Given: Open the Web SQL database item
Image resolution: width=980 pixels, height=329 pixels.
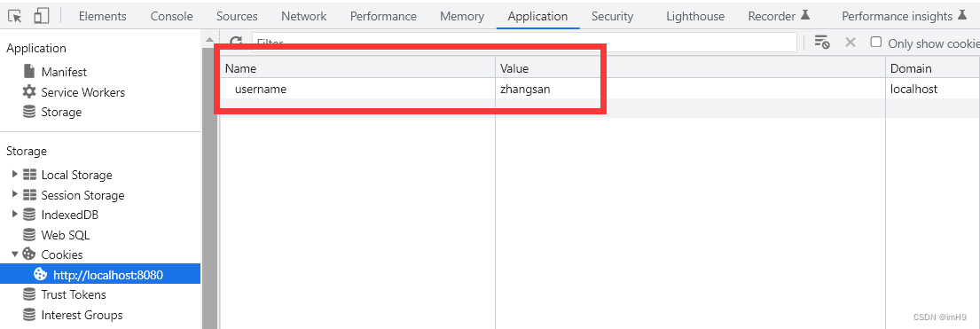Looking at the screenshot, I should (x=56, y=235).
